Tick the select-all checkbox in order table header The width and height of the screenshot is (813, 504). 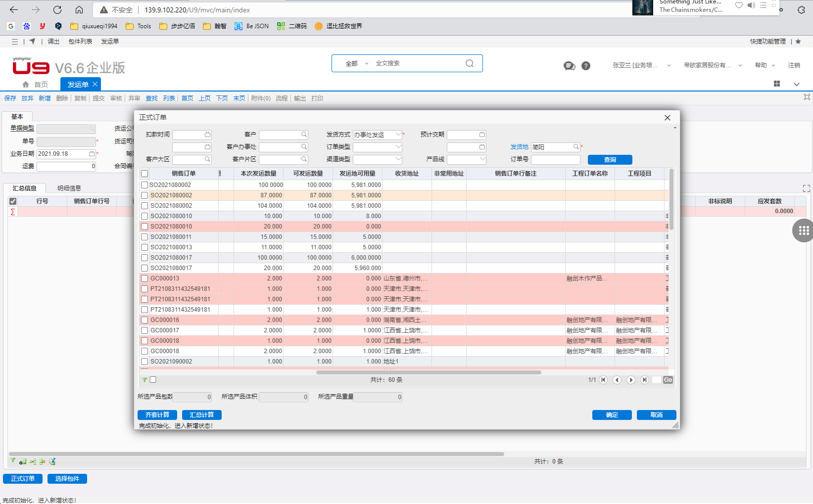(x=144, y=174)
